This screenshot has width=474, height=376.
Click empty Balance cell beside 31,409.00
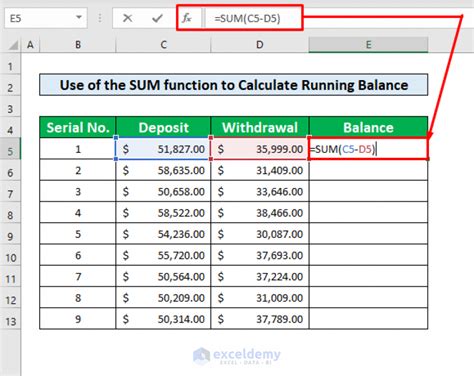[x=368, y=170]
